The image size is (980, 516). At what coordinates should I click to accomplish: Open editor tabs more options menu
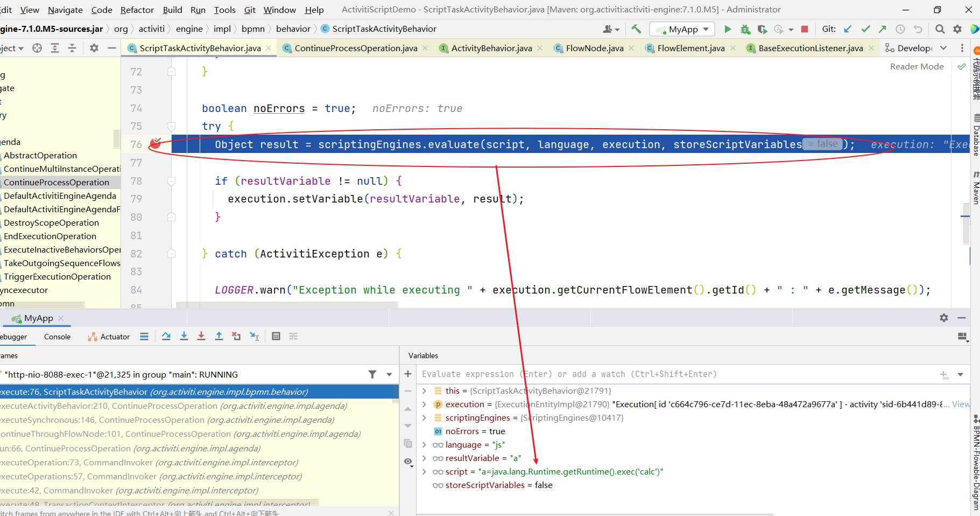pos(962,48)
